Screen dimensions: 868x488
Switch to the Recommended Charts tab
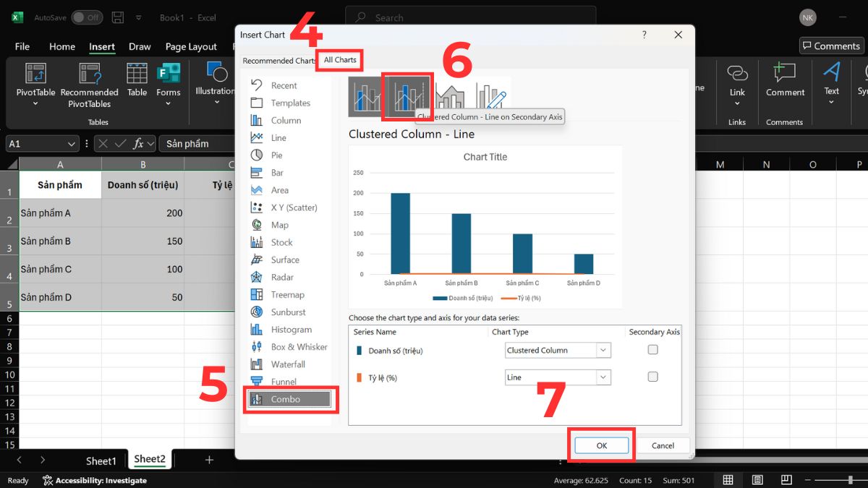(278, 61)
